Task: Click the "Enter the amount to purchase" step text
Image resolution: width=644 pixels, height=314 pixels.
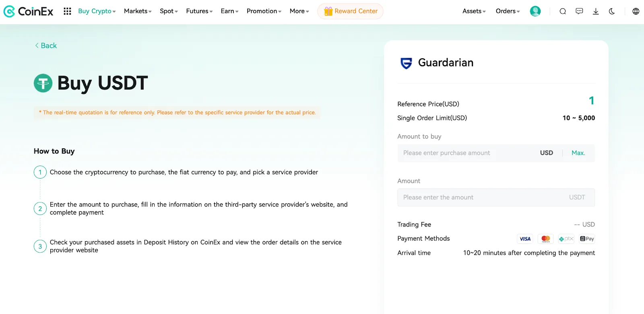Action: pyautogui.click(x=199, y=209)
